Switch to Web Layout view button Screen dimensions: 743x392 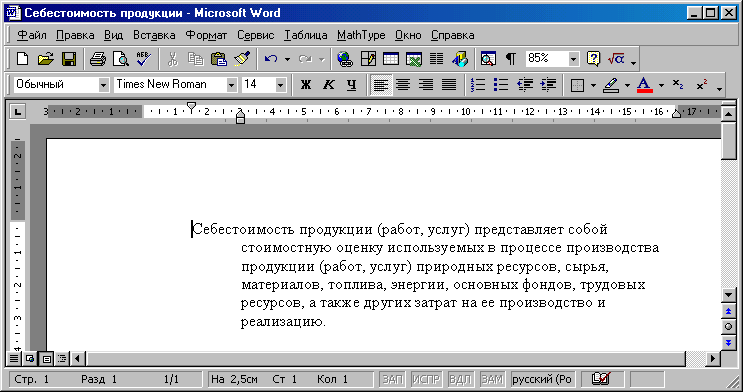[x=30, y=359]
